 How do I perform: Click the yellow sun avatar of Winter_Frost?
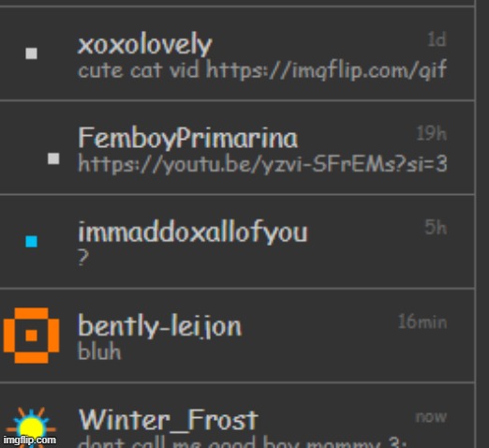click(31, 427)
